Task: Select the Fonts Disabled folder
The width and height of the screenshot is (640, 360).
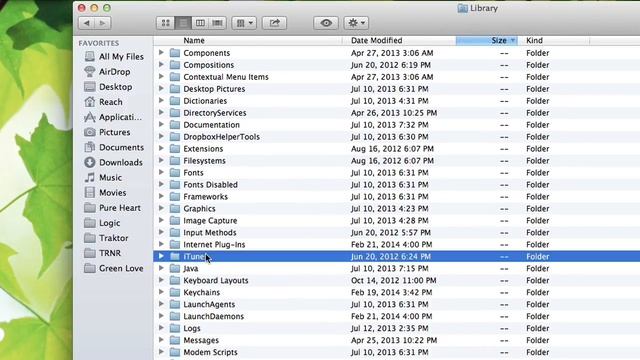Action: tap(210, 184)
